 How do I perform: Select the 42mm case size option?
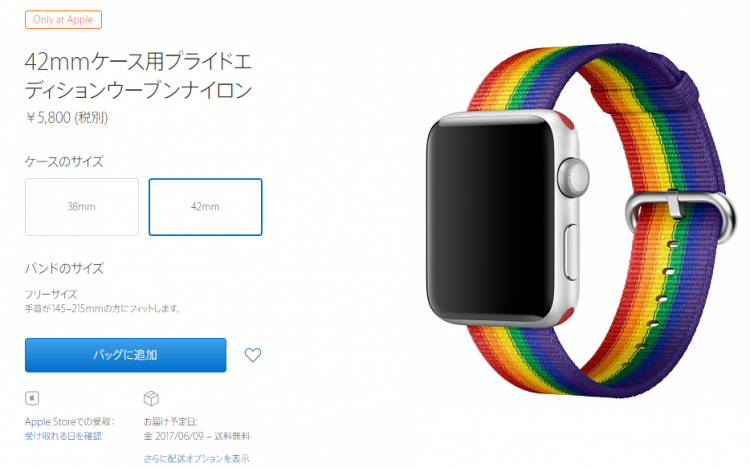click(x=205, y=207)
